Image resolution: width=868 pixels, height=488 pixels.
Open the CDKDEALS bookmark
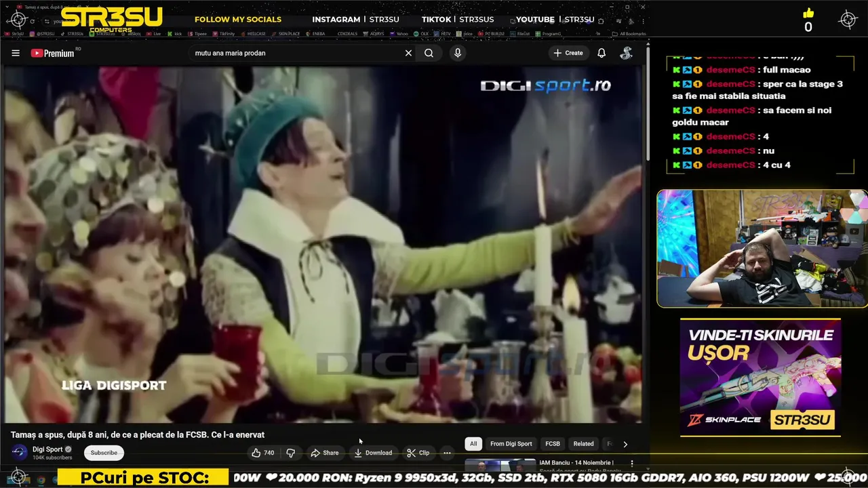(347, 34)
